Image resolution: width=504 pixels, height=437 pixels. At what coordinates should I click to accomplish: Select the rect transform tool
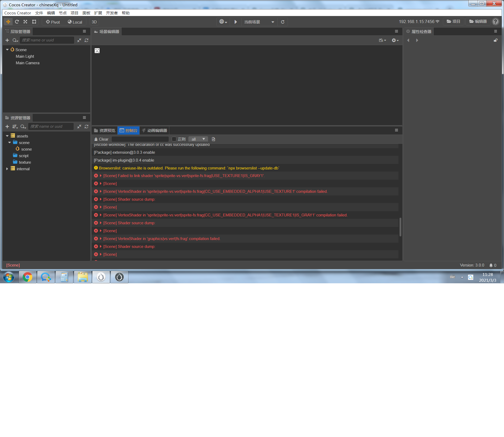34,22
